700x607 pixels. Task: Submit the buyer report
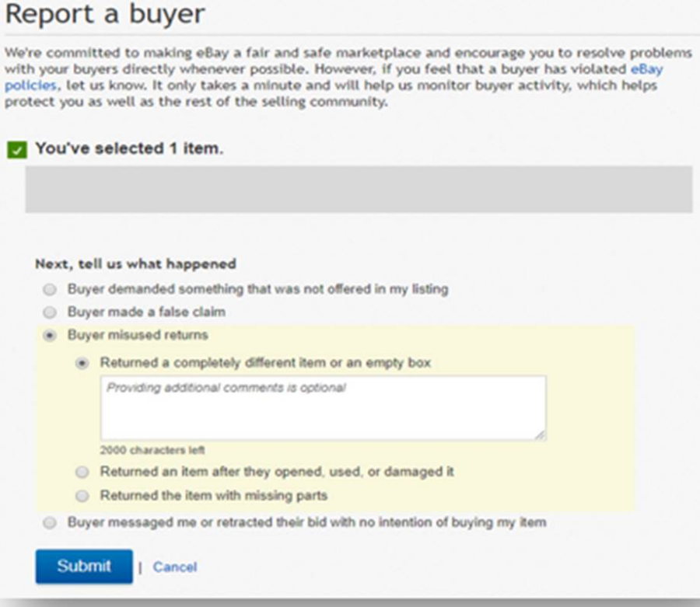pyautogui.click(x=84, y=567)
